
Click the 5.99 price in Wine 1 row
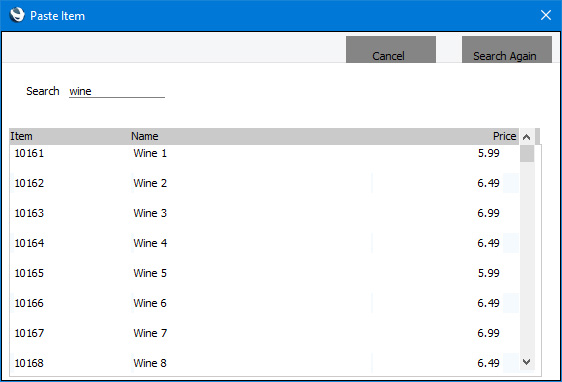pos(488,153)
